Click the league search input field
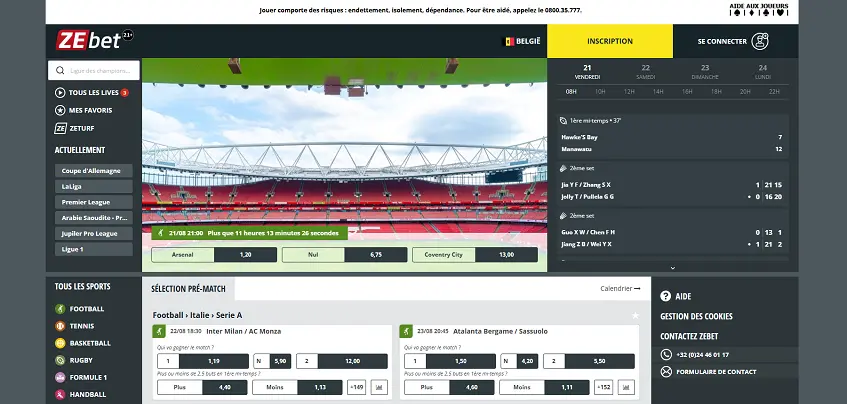Image resolution: width=847 pixels, height=404 pixels. [x=94, y=70]
